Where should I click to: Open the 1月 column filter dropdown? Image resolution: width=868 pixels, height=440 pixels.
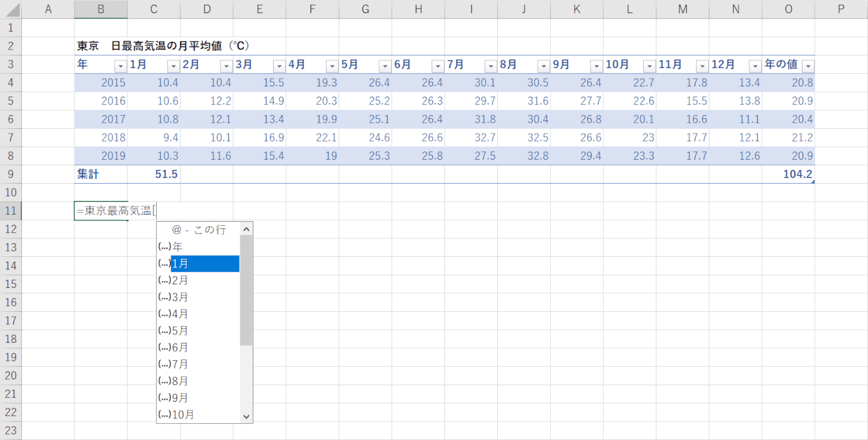click(x=173, y=66)
